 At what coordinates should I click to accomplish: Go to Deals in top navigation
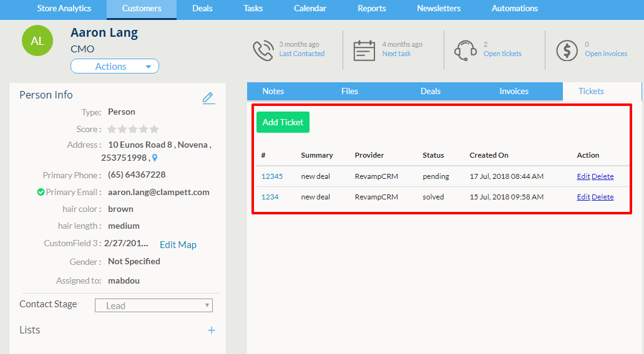[202, 8]
